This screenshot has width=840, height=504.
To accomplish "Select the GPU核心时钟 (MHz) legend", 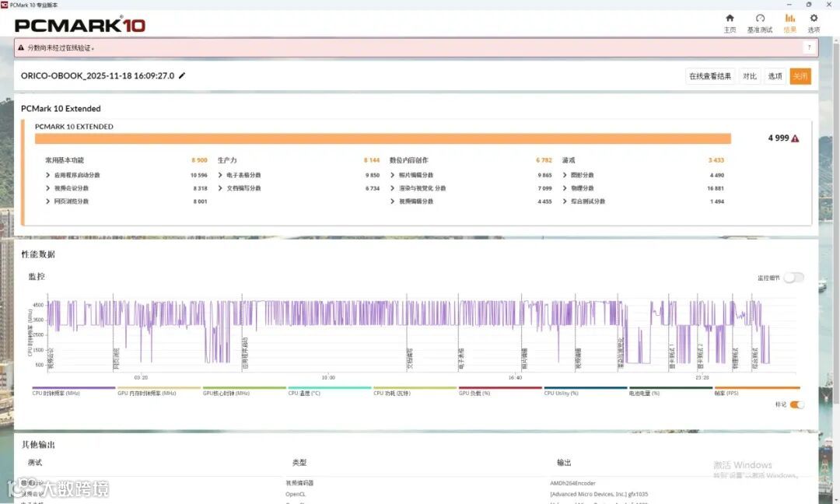I will [x=244, y=391].
